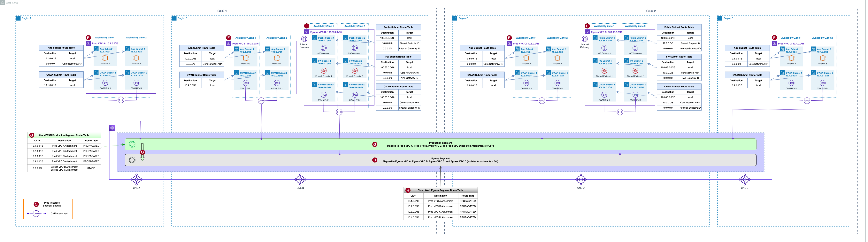Screen dimensions: 868x242
Task: Click the STATIC route type cell
Action: click(91, 168)
